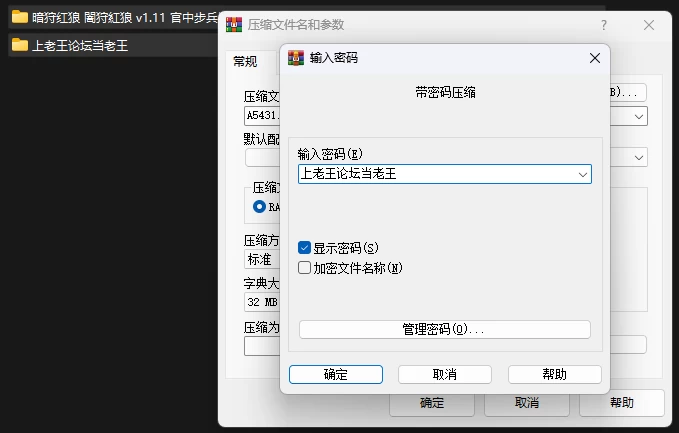679x433 pixels.
Task: Open the password combo box dropdown arrow
Action: [582, 174]
